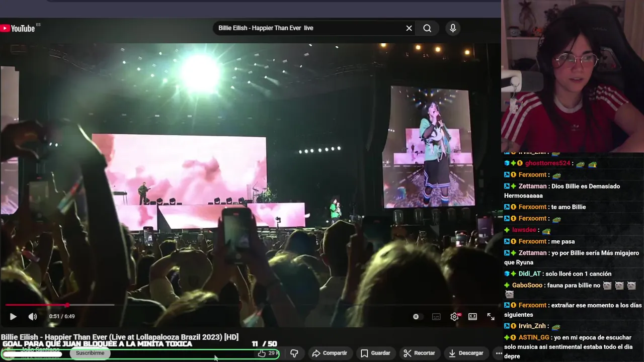The image size is (644, 362).
Task: Click Zettaman's message about 'Más migajero que Ryuna'
Action: point(572,257)
